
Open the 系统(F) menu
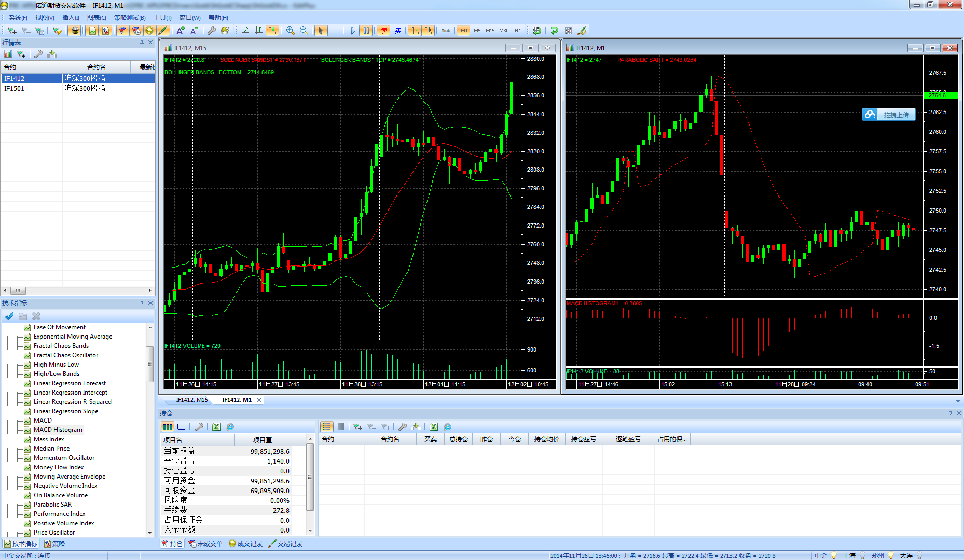[18, 18]
